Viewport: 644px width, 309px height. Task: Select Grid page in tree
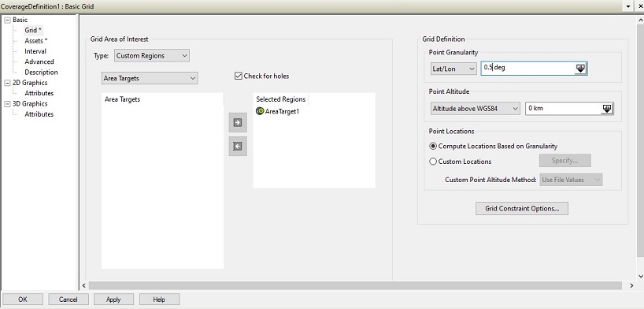[x=33, y=30]
